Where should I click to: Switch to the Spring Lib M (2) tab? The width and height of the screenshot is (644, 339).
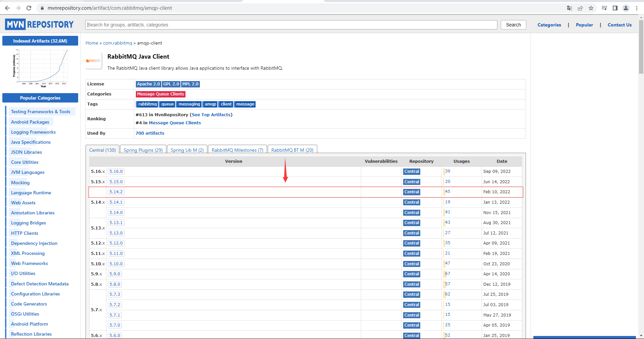pos(187,150)
